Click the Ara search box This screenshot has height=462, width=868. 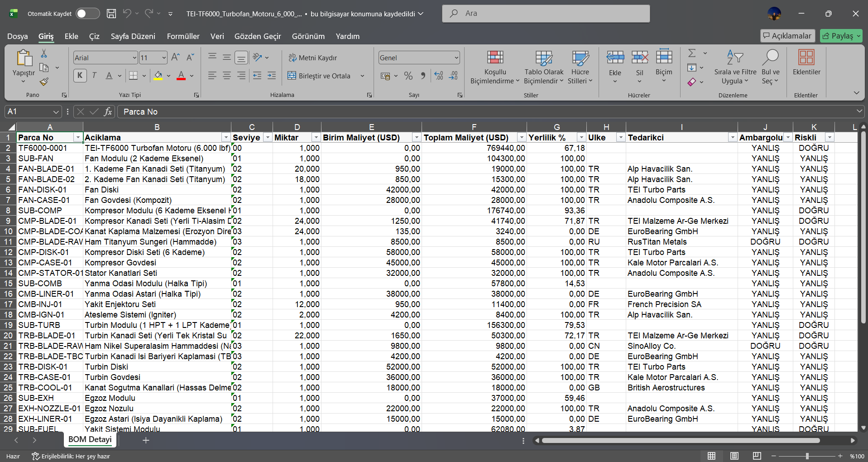coord(546,14)
